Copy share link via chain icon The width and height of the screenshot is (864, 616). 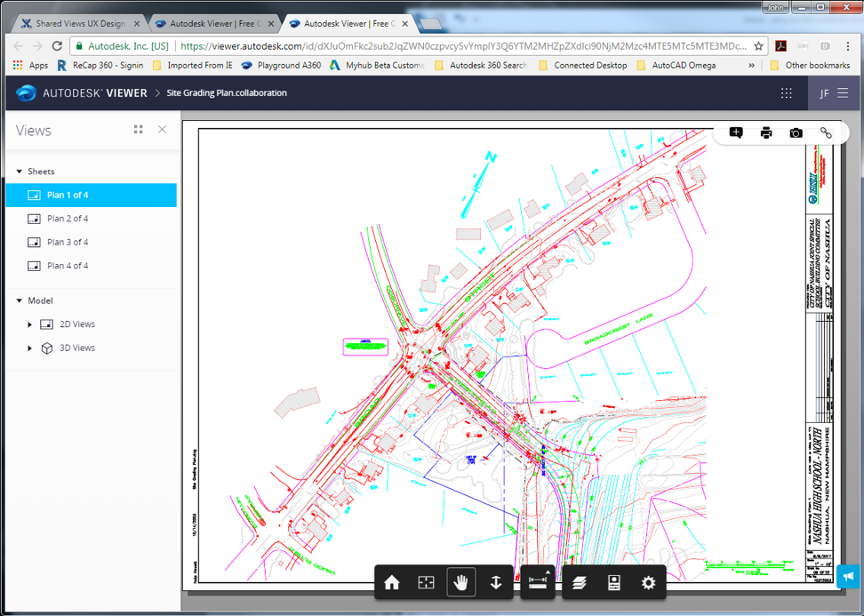[x=826, y=132]
